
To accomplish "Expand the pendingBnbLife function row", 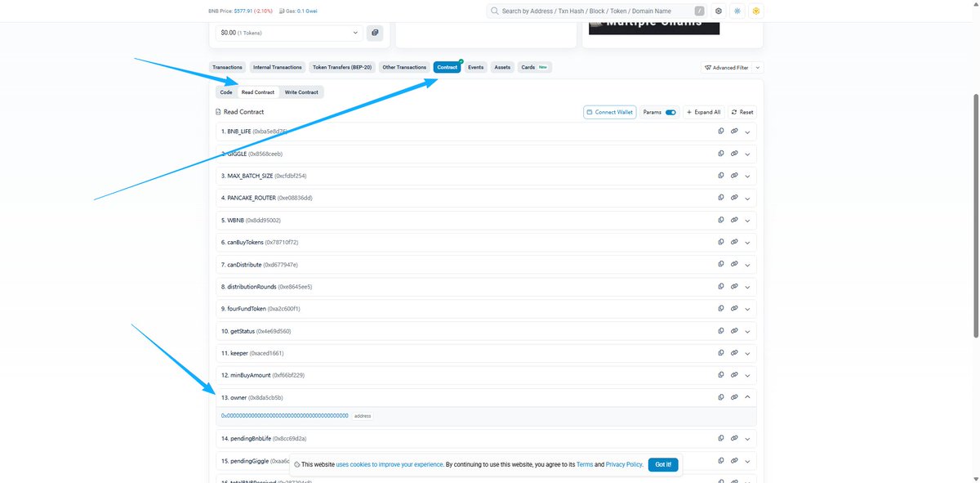I will 747,438.
